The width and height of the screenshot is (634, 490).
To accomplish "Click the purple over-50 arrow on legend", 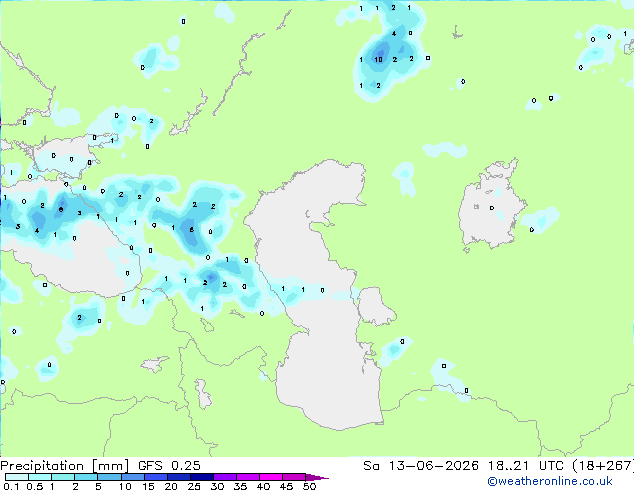I will coord(317,477).
